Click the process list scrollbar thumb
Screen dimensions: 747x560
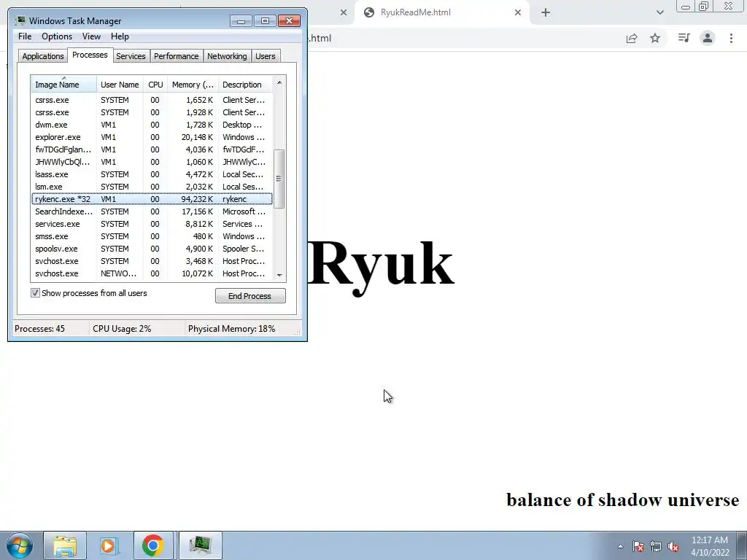pyautogui.click(x=279, y=179)
